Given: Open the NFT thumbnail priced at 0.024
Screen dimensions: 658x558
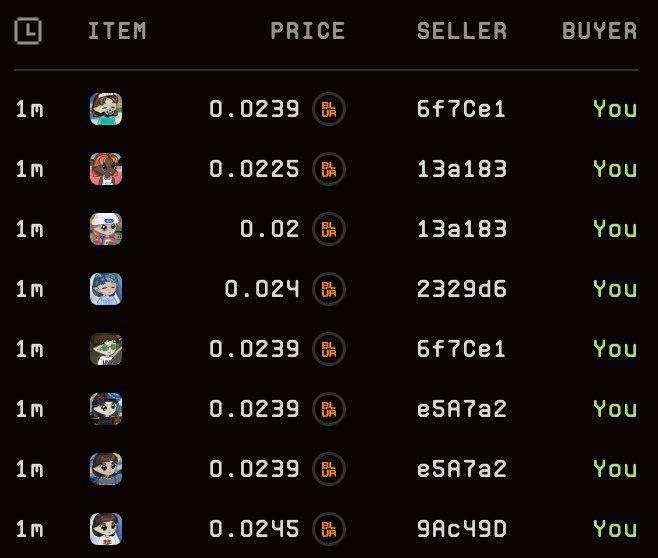Looking at the screenshot, I should 106,289.
